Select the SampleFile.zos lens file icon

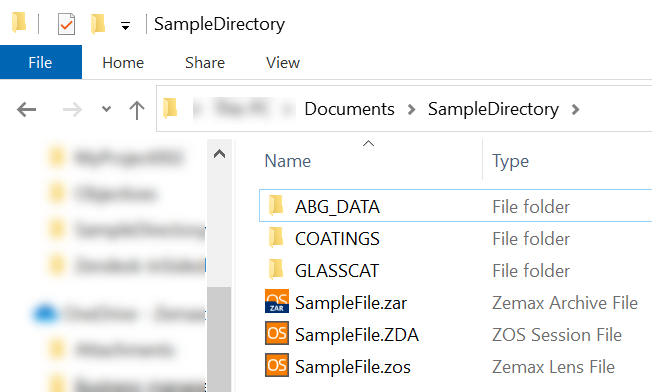click(277, 365)
